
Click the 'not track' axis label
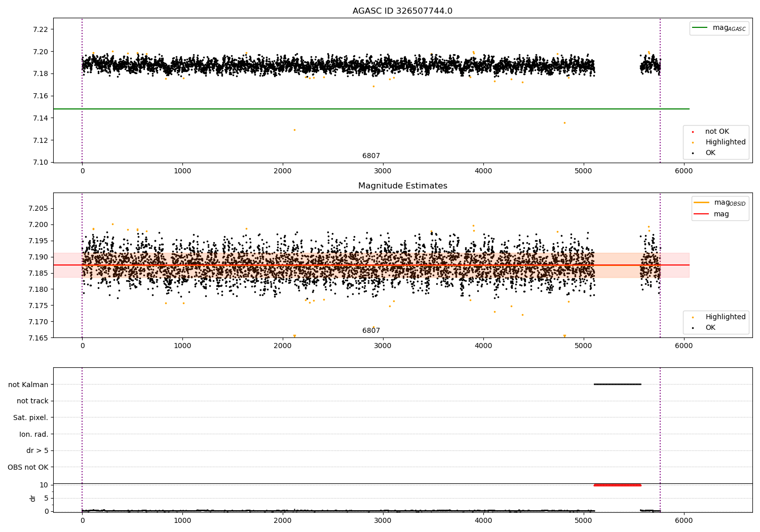[32, 401]
